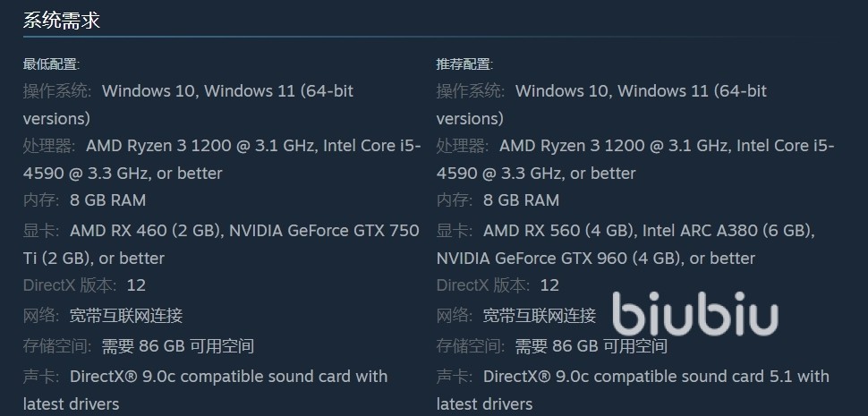This screenshot has width=868, height=416.
Task: Click 声卡 label in minimum column
Action: (x=41, y=377)
